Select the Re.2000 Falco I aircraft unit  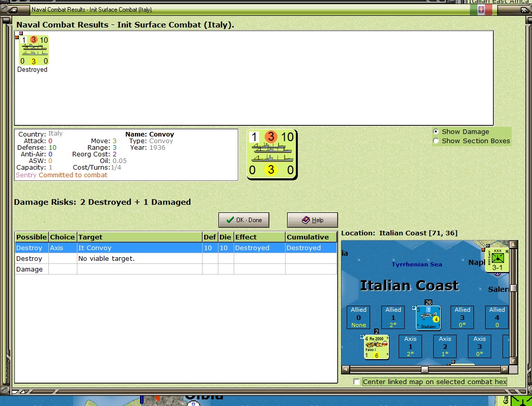click(376, 347)
